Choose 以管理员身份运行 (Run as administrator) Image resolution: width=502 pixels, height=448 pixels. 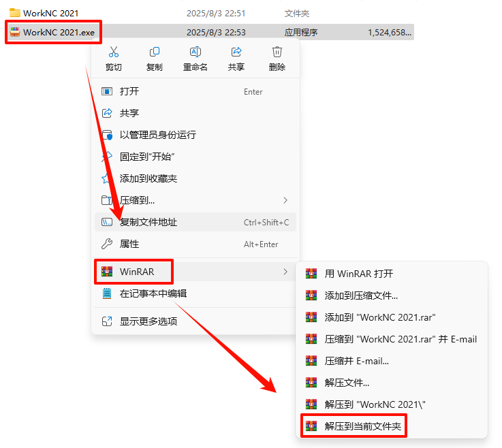[x=195, y=135]
